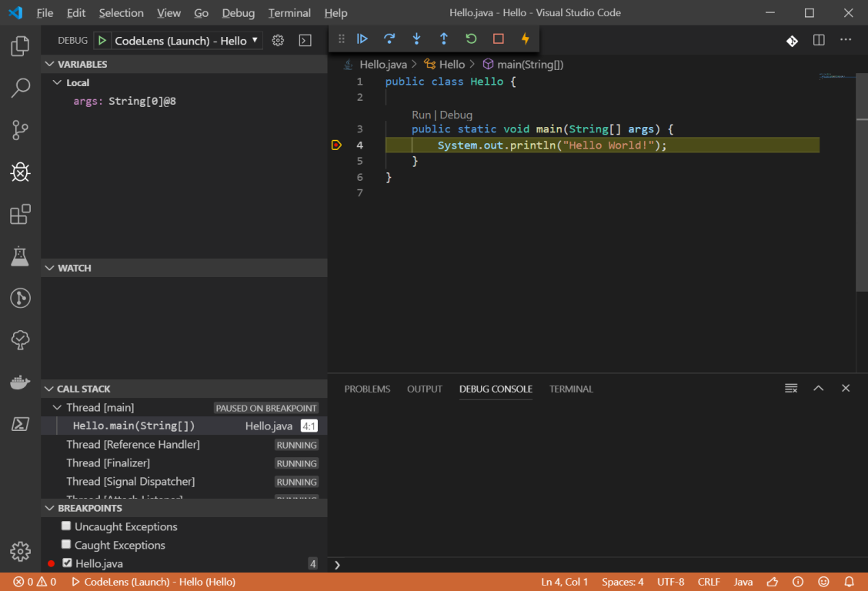The height and width of the screenshot is (591, 868).
Task: Collapse the Thread [main] node
Action: click(57, 407)
